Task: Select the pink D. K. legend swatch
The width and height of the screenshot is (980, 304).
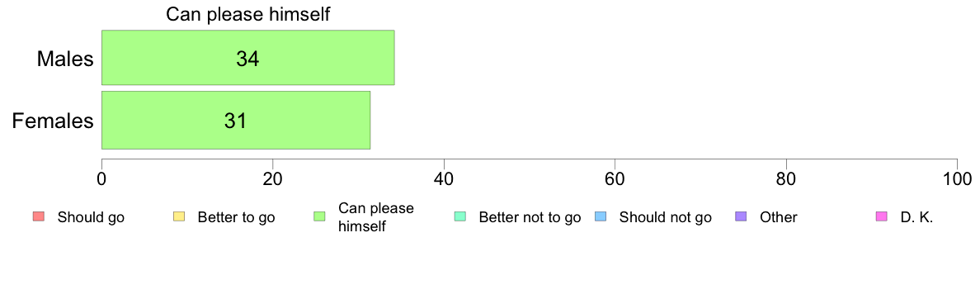Action: (x=881, y=217)
